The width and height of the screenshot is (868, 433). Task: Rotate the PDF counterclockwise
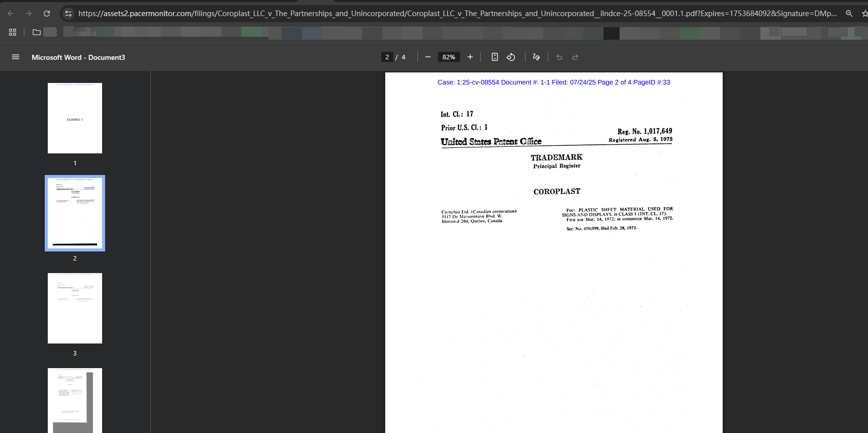click(511, 57)
